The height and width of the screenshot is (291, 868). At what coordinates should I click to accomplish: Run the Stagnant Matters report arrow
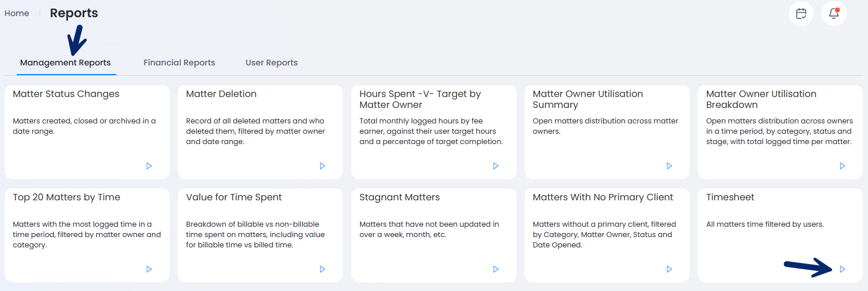point(496,269)
